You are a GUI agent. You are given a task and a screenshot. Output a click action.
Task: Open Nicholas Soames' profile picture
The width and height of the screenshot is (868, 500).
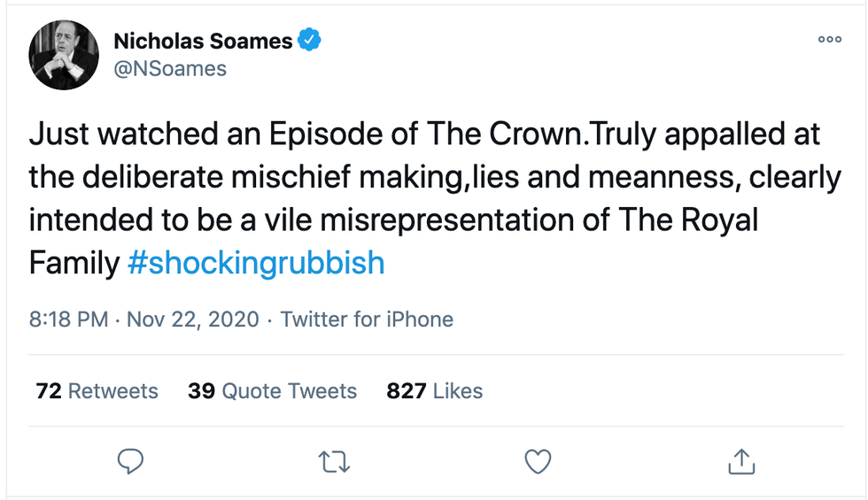click(x=64, y=55)
